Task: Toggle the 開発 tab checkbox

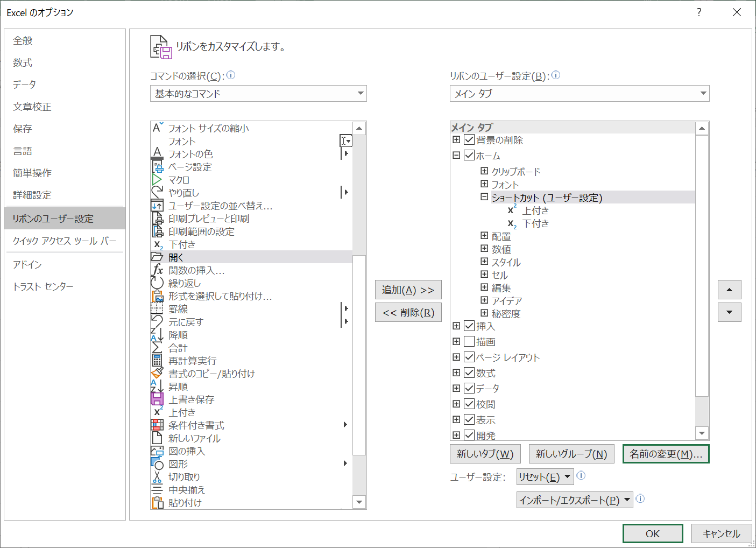Action: click(x=469, y=435)
